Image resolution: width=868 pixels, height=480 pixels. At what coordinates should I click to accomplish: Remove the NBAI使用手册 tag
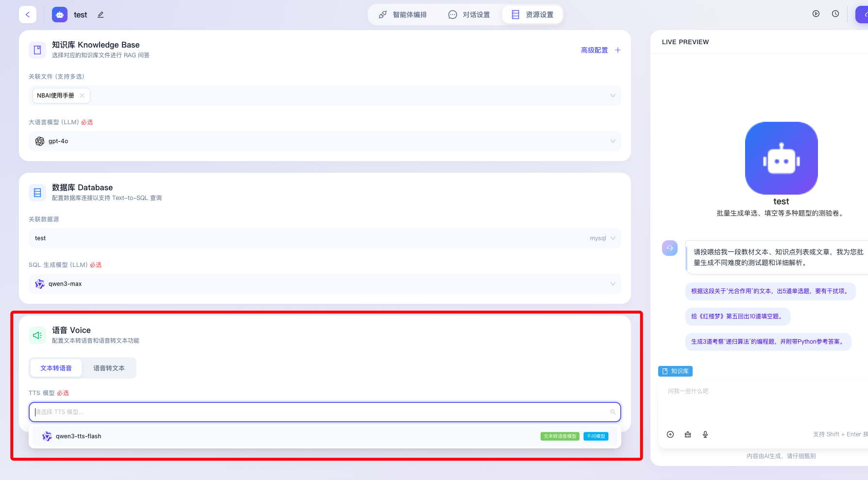pos(82,96)
